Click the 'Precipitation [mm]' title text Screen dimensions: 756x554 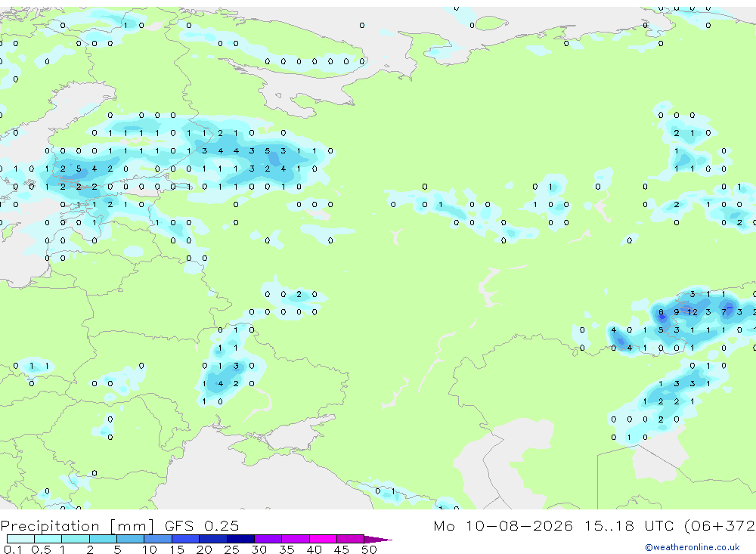(77, 525)
